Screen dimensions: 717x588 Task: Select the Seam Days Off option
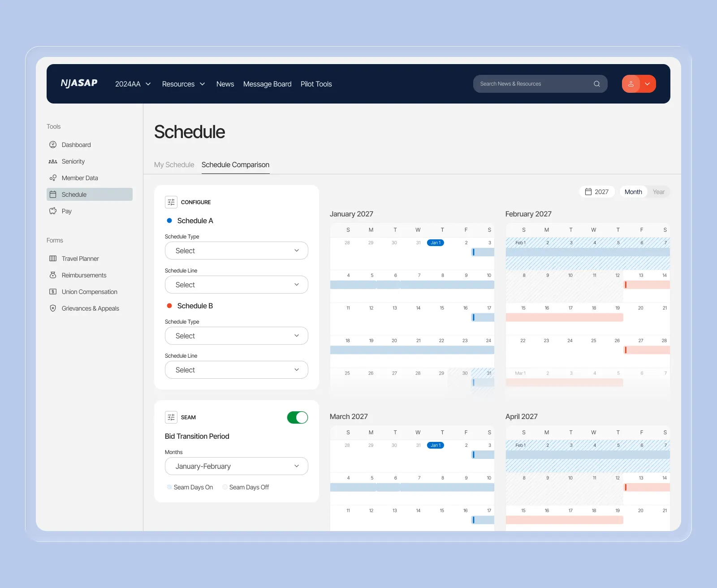point(246,487)
